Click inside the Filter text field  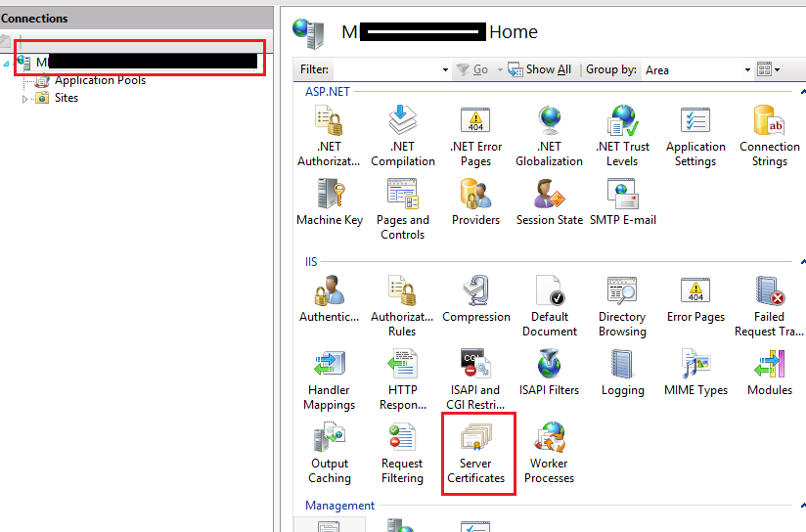coord(385,69)
